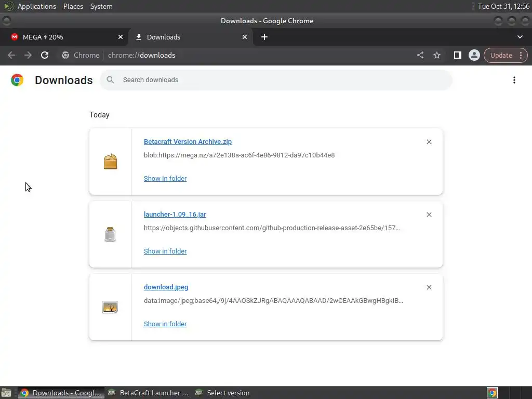
Task: Click the jar file icon
Action: [x=110, y=234]
